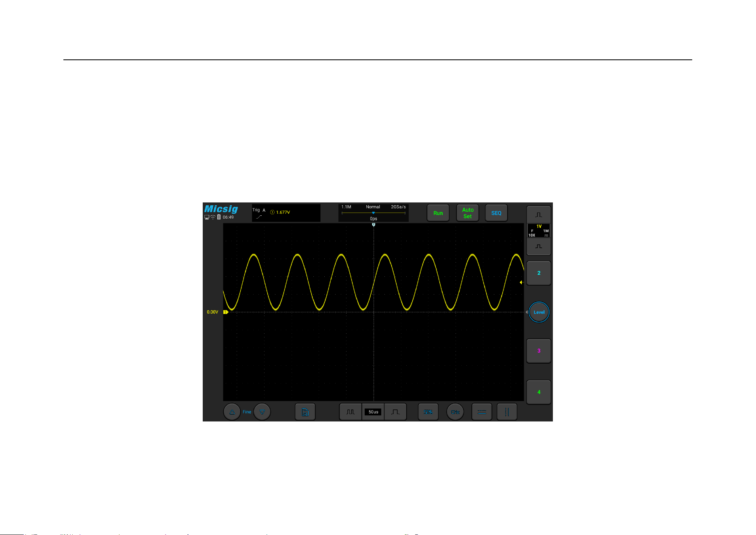
Task: Open the acquisition panel showing Normal 2GSa/s
Action: (374, 213)
